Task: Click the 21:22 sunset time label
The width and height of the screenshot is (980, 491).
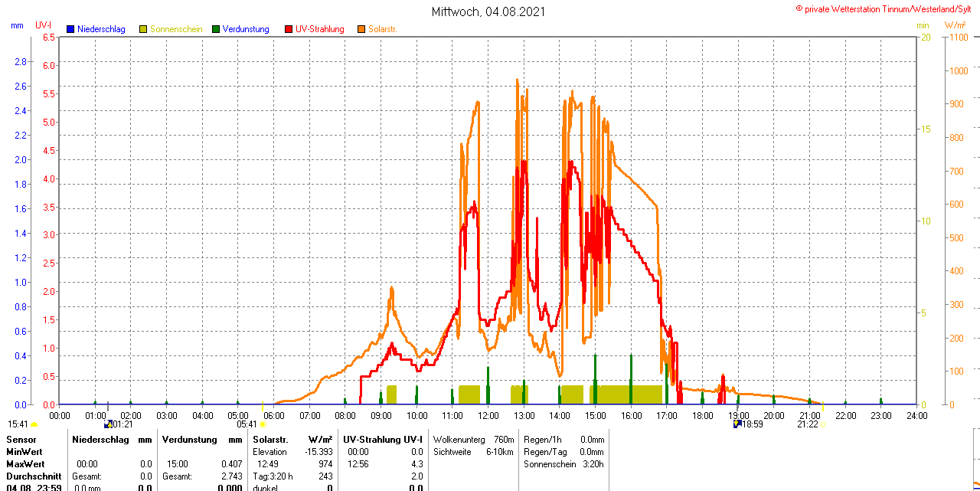Action: pos(807,424)
